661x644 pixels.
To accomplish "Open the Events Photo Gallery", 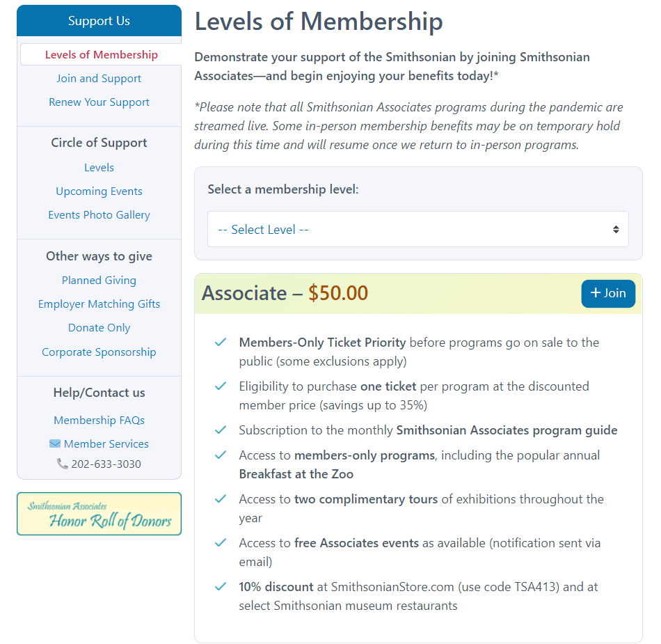I will (x=99, y=215).
